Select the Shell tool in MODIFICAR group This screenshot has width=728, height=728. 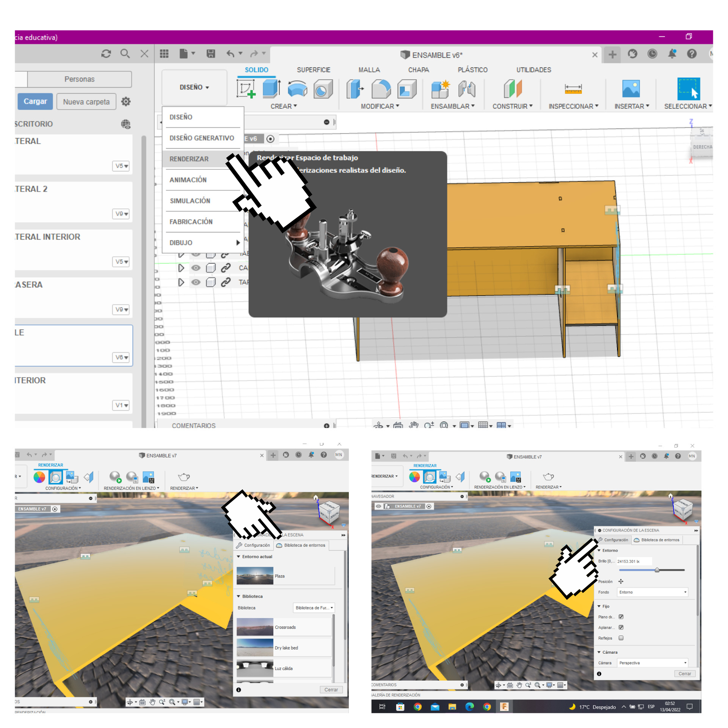tap(406, 89)
